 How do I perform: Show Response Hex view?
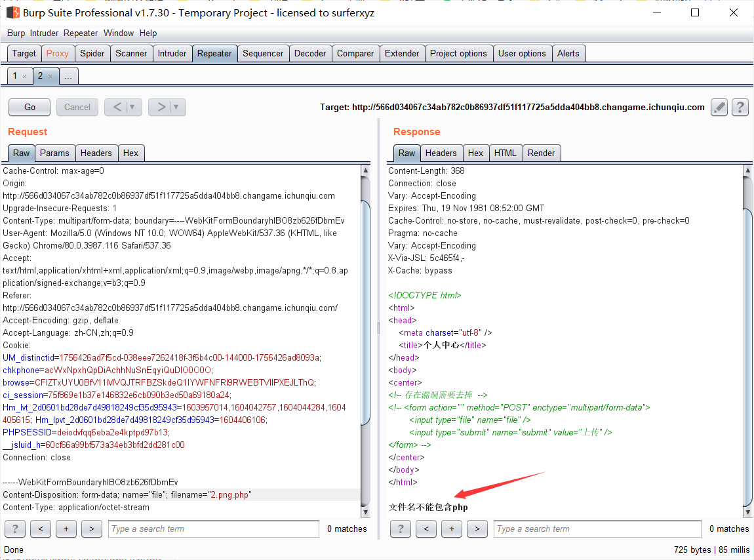[x=475, y=153]
